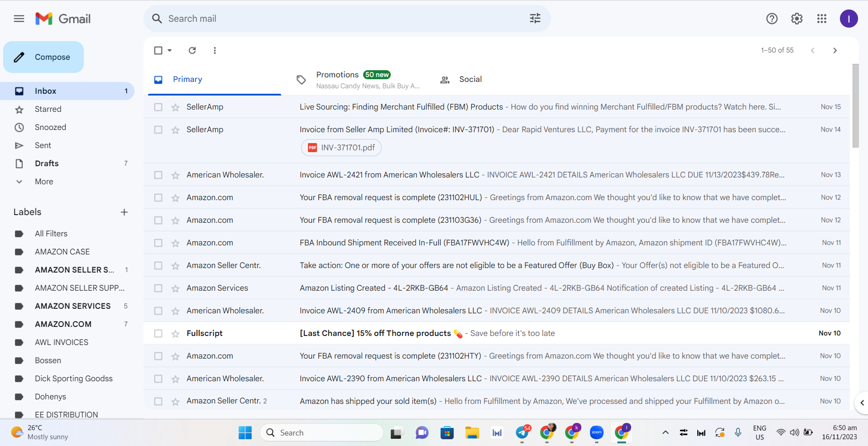Show the side panel arrow
This screenshot has height=446, width=868.
pyautogui.click(x=862, y=403)
